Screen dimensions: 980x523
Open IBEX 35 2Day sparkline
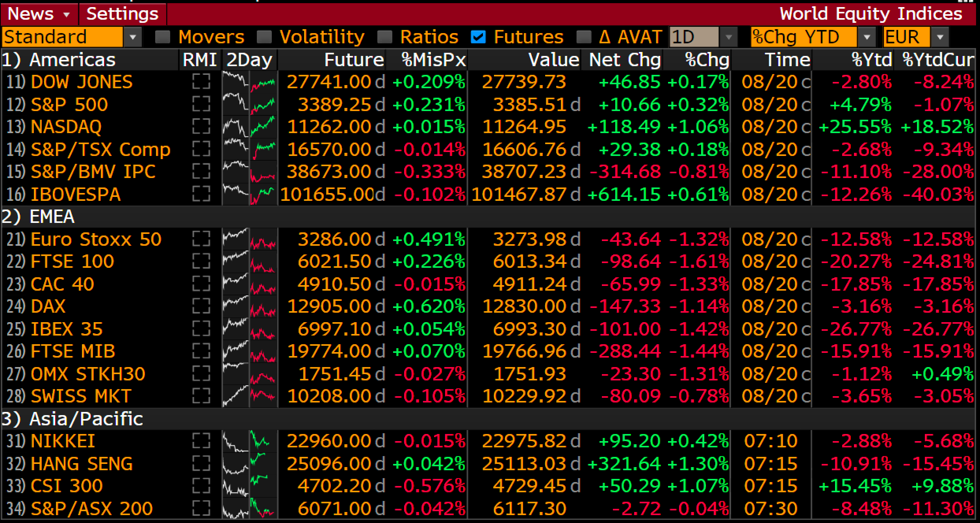coord(250,329)
